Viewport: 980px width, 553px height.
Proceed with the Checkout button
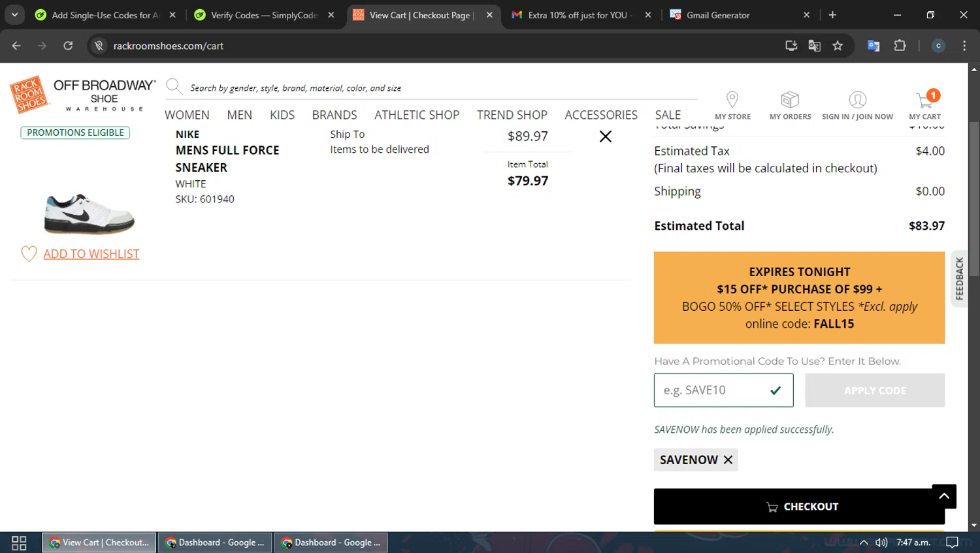click(799, 507)
